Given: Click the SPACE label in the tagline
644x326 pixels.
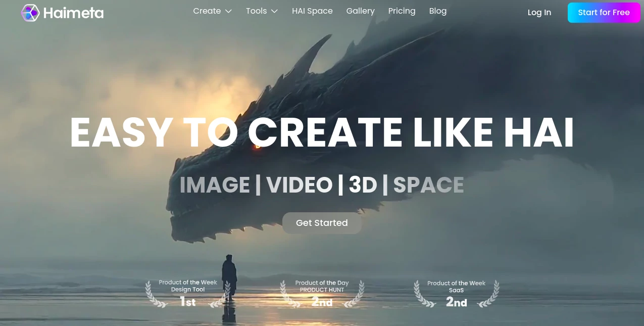Looking at the screenshot, I should pyautogui.click(x=429, y=185).
